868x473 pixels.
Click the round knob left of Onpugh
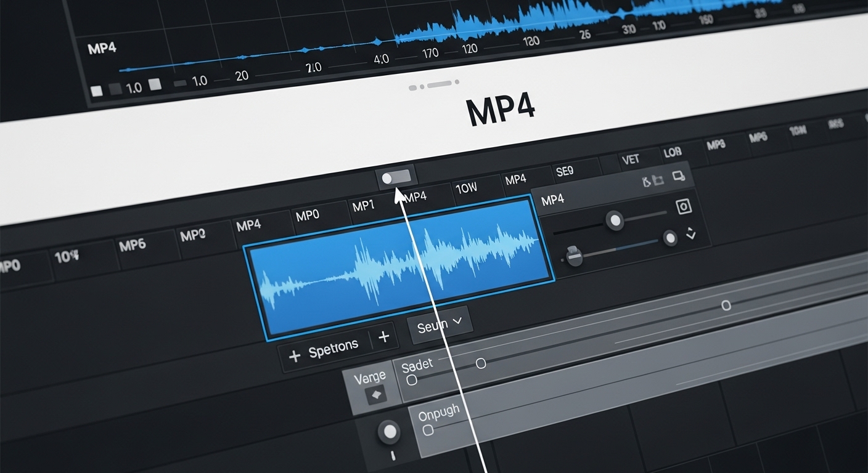pyautogui.click(x=389, y=432)
